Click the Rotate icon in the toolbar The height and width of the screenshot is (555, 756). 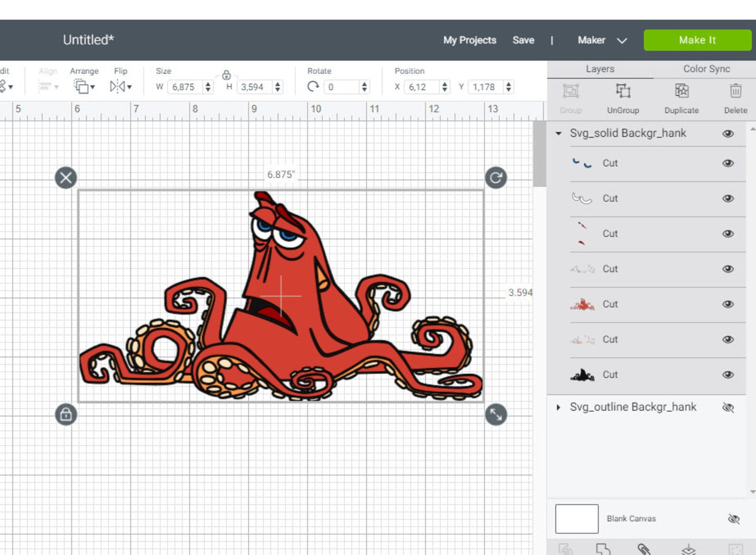(x=313, y=86)
